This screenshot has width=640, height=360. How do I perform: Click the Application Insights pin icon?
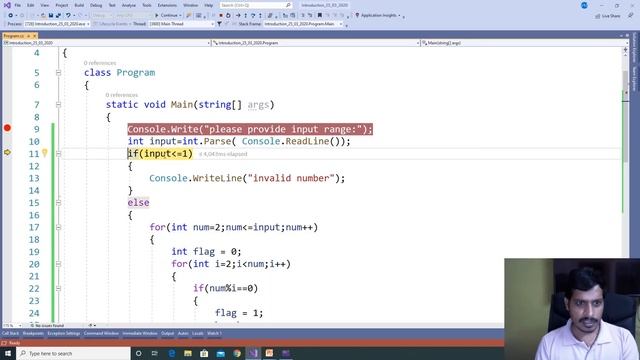click(x=357, y=15)
